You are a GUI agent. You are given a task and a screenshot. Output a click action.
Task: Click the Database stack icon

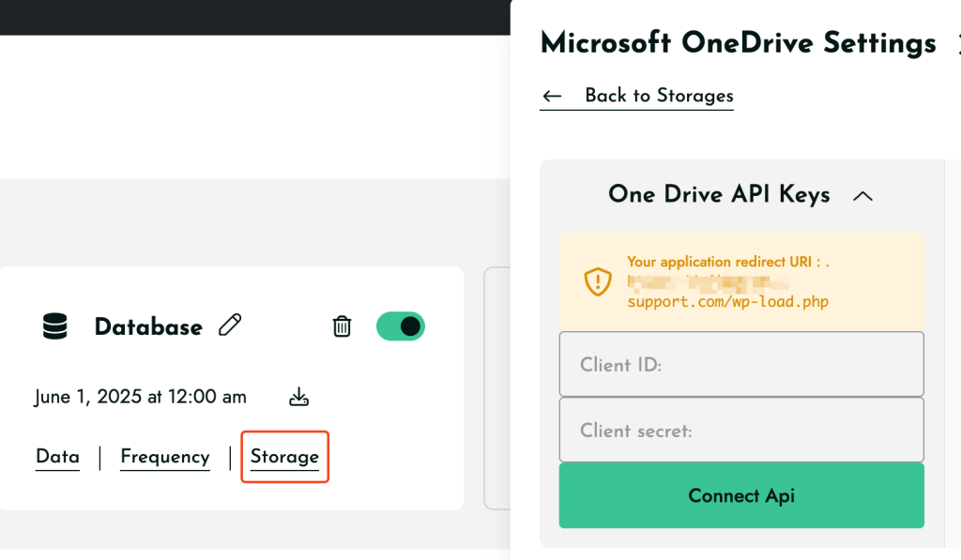(x=55, y=325)
